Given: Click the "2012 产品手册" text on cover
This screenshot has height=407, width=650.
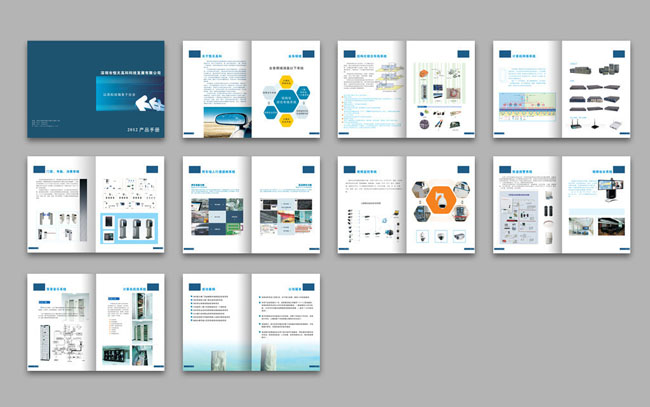Looking at the screenshot, I should point(144,131).
